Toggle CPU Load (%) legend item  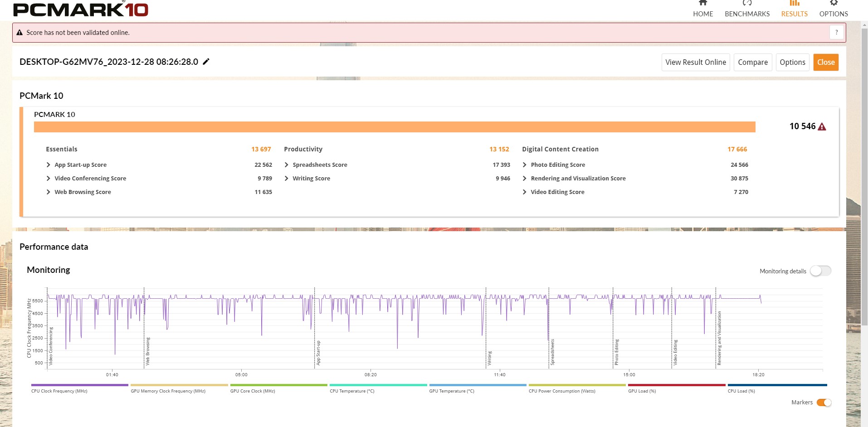[x=777, y=388]
